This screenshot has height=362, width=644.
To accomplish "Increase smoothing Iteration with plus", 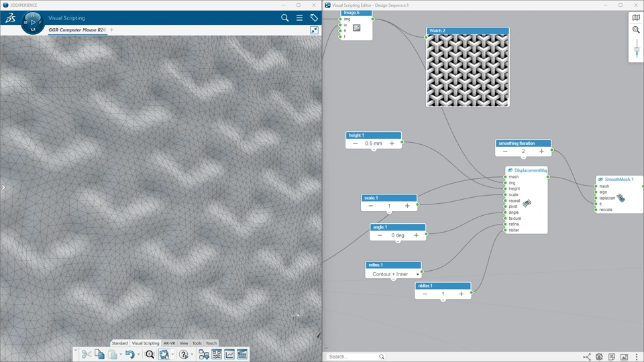I will (541, 151).
